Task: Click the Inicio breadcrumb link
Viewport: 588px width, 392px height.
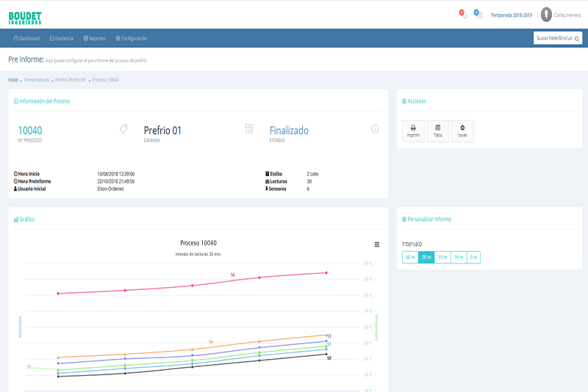Action: [x=13, y=80]
